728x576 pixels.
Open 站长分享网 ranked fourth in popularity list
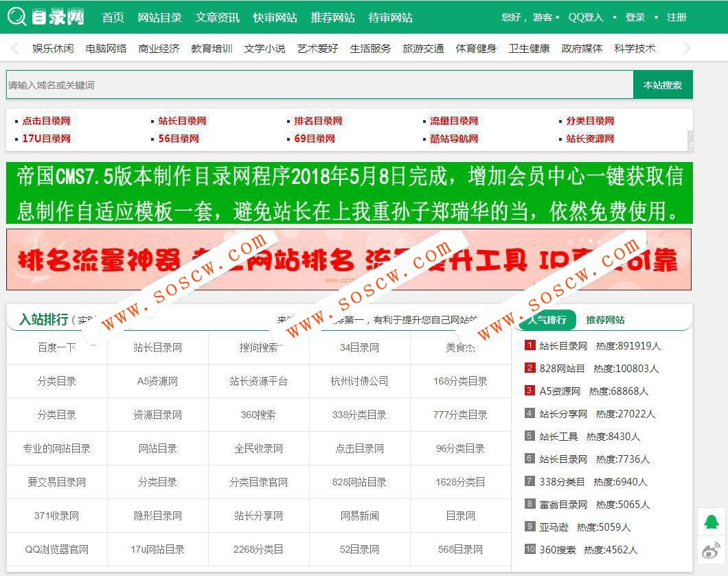click(563, 414)
